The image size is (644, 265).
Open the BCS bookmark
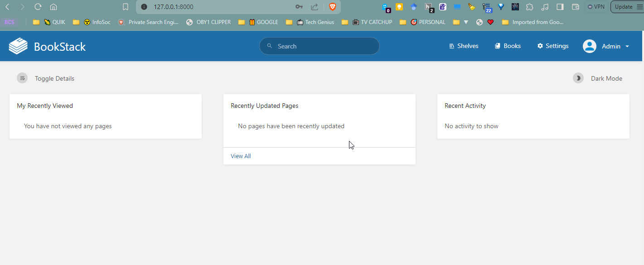[x=10, y=22]
